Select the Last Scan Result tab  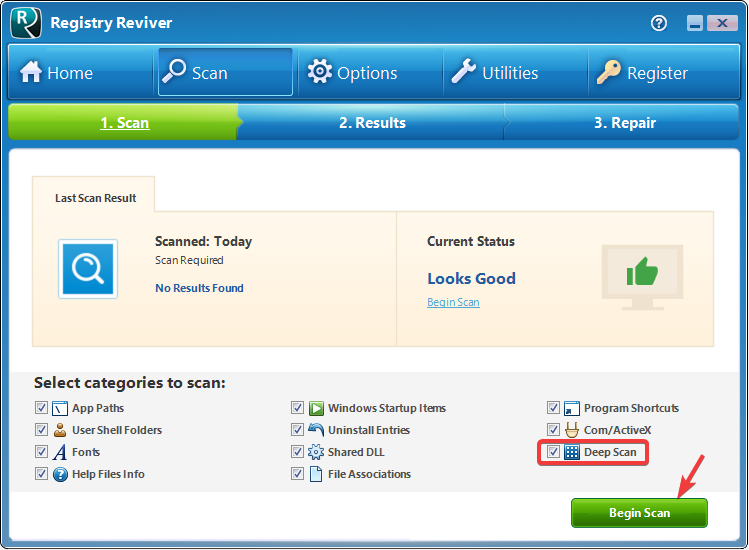[94, 195]
